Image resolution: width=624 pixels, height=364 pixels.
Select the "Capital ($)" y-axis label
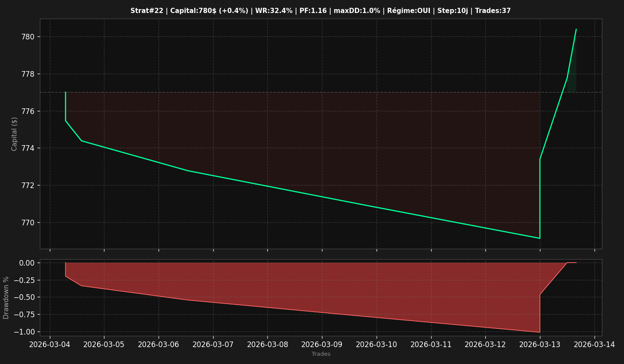tap(14, 134)
